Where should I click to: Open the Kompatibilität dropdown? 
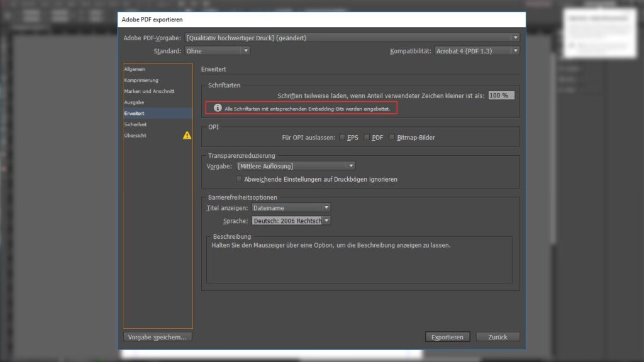(477, 50)
